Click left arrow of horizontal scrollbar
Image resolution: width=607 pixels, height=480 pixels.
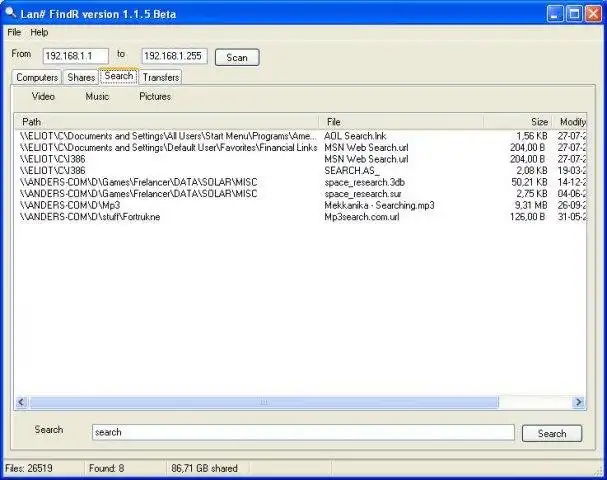(x=22, y=402)
